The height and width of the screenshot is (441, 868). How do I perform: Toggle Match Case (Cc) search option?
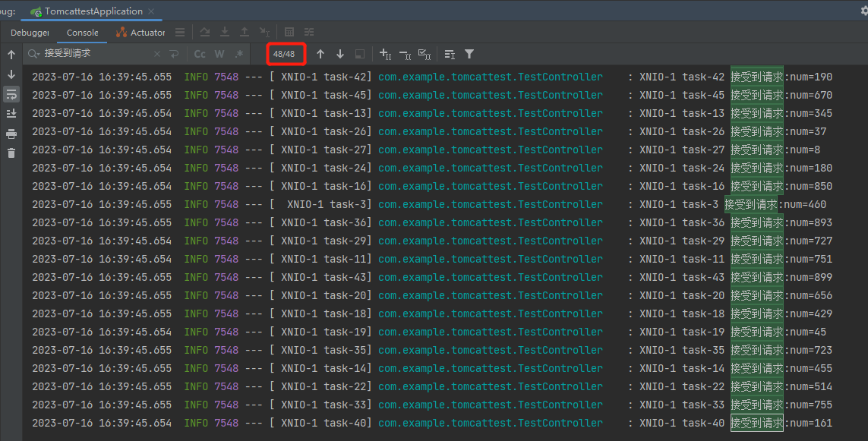[200, 54]
